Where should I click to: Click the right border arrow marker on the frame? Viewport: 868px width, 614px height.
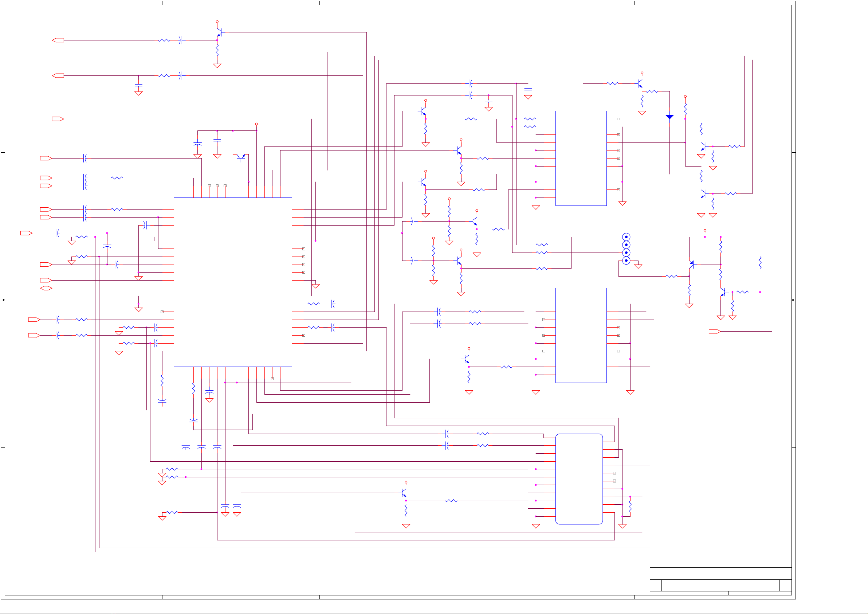point(793,300)
